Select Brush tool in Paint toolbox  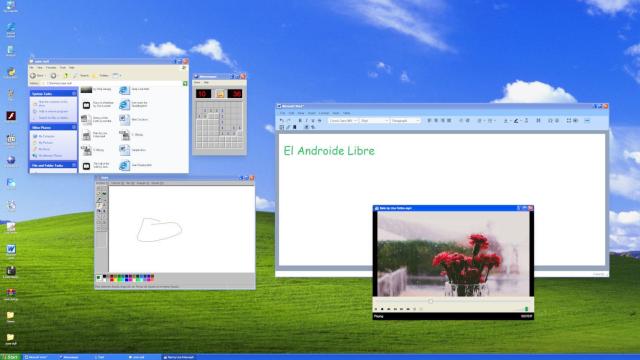pos(104,205)
